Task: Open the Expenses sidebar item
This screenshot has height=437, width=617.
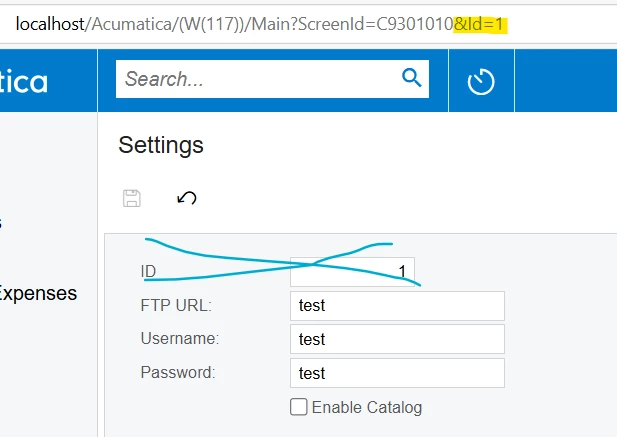Action: click(x=38, y=294)
